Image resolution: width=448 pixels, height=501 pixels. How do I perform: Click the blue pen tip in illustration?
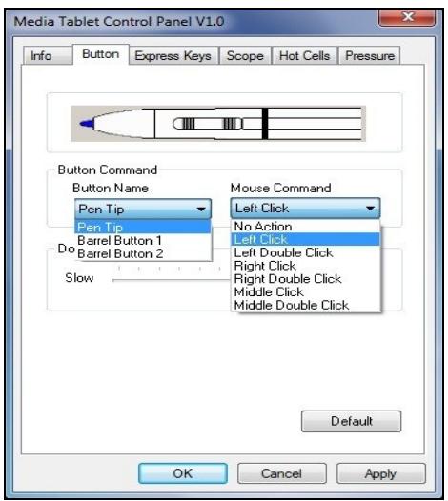(87, 123)
